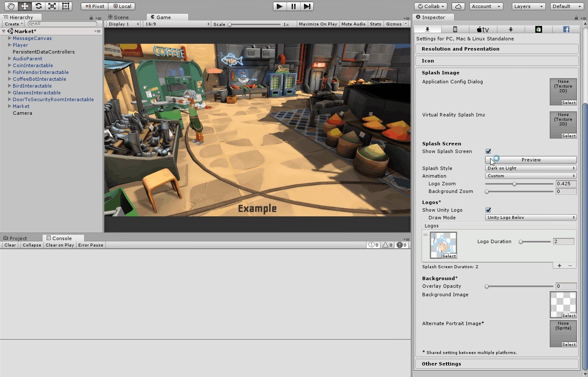The height and width of the screenshot is (377, 588).
Task: Expand Resolution and Presentation section
Action: [497, 49]
